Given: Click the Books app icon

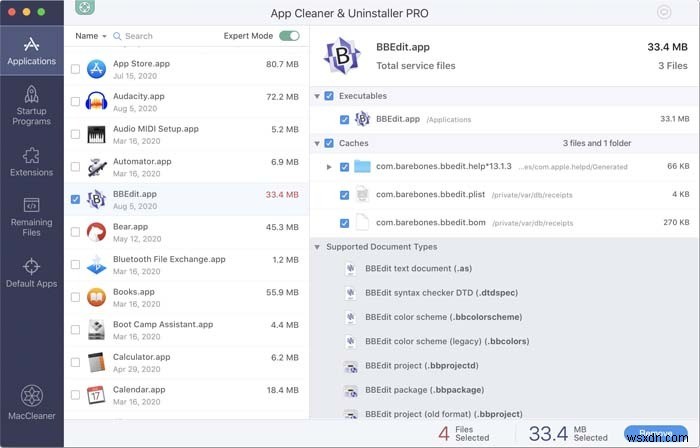Looking at the screenshot, I should [x=96, y=297].
